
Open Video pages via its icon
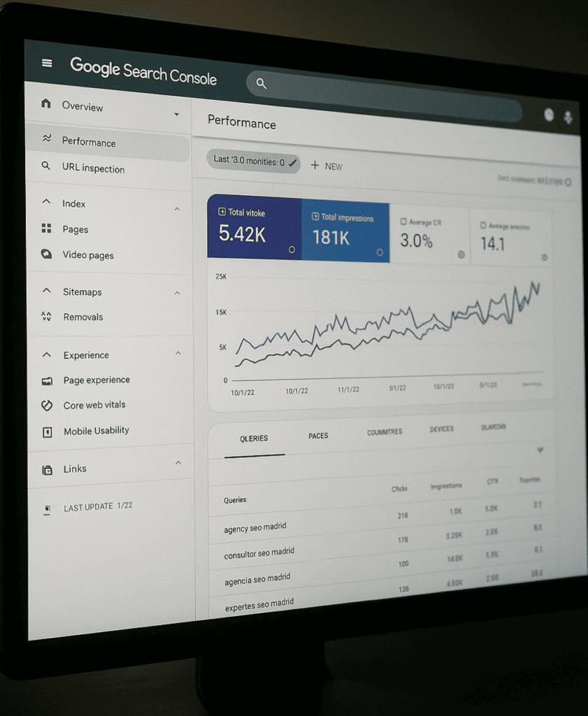point(47,255)
